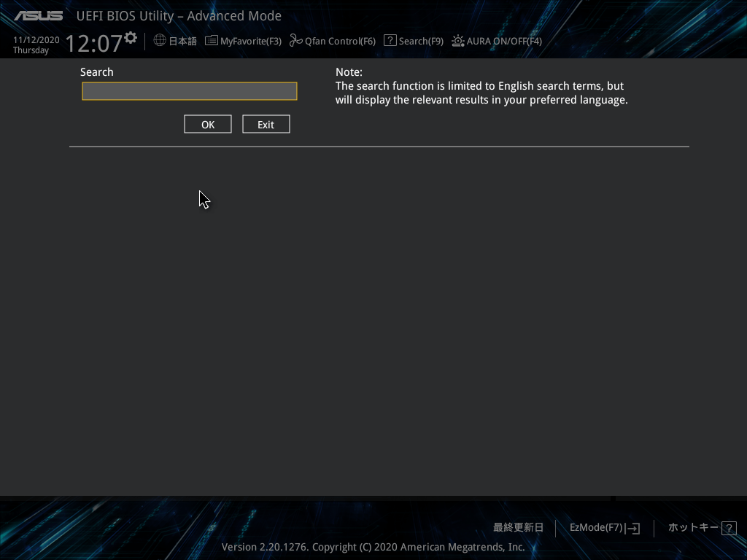The image size is (747, 560).
Task: Open MyFavorite(F3) menu
Action: 251,42
